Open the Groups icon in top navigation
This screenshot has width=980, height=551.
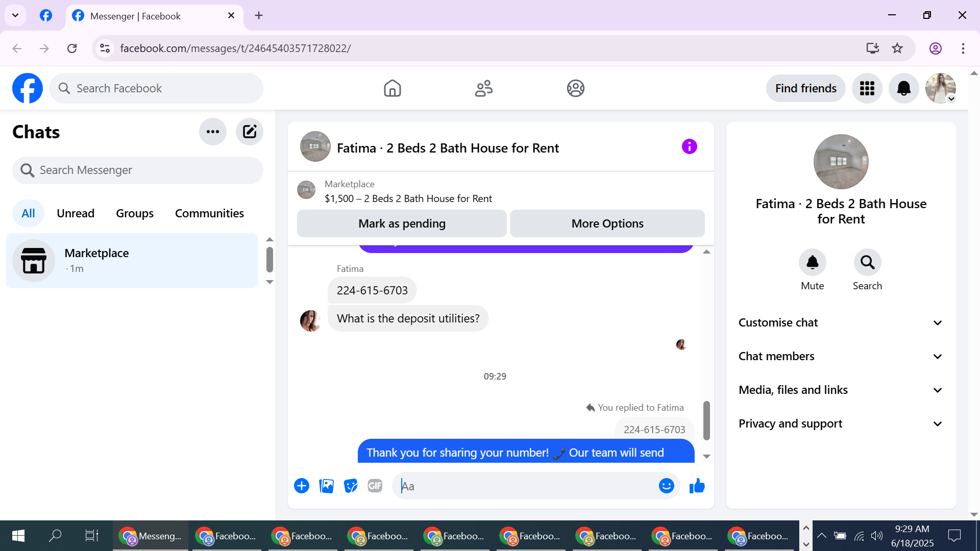[x=575, y=88]
